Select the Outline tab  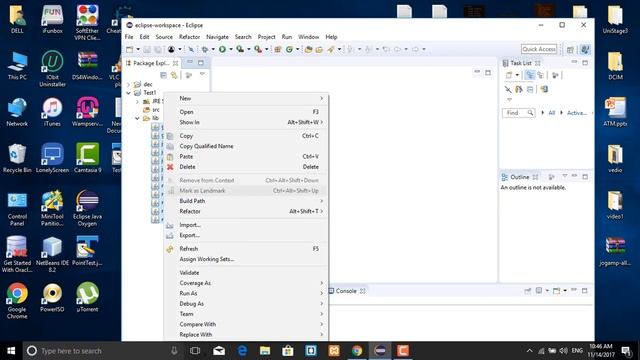[x=519, y=177]
